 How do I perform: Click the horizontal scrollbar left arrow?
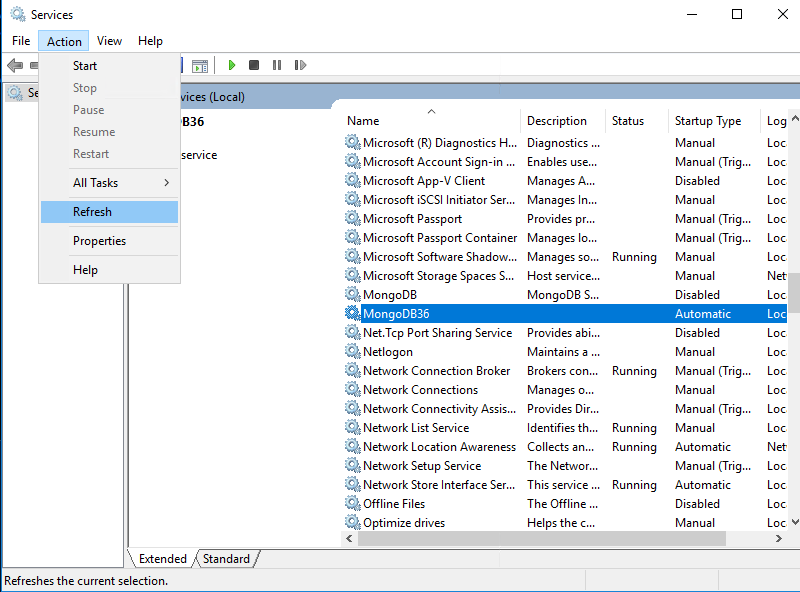tap(349, 538)
